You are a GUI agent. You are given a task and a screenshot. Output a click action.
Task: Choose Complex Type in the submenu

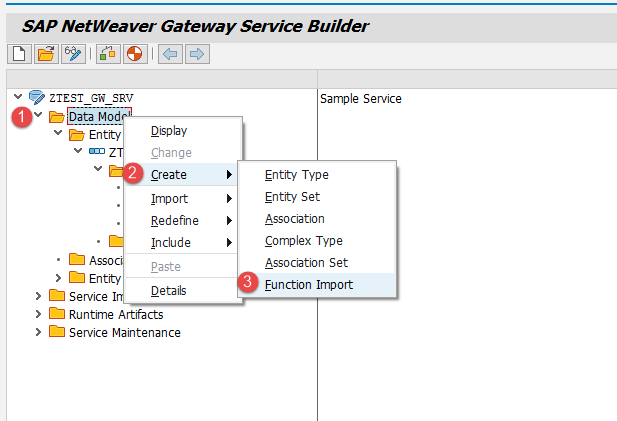(303, 241)
